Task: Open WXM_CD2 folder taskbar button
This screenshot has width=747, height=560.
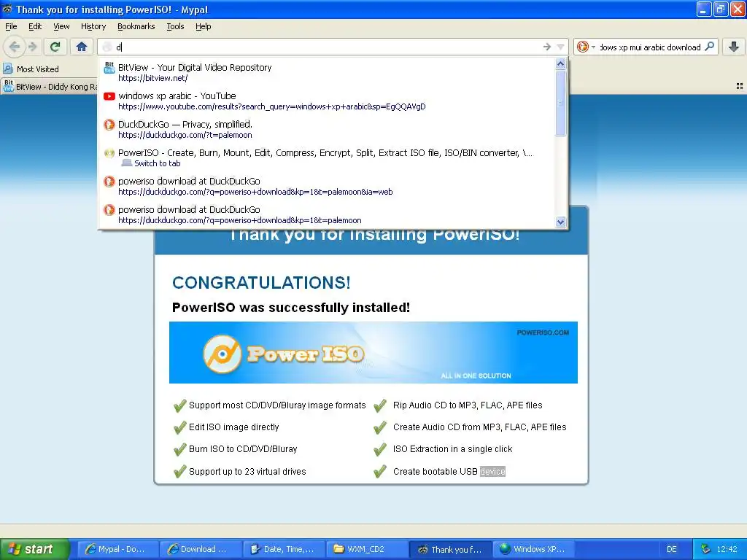Action: click(366, 549)
